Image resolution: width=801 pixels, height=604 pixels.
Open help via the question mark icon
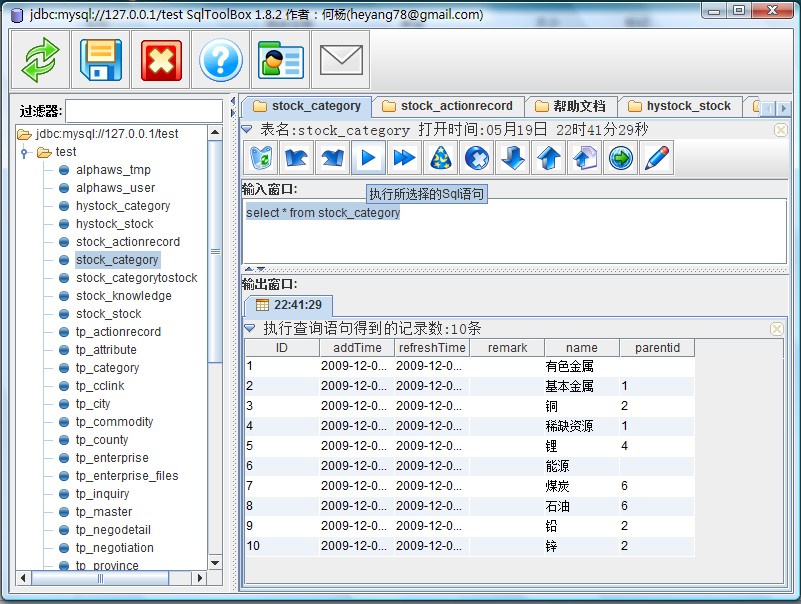click(x=221, y=60)
